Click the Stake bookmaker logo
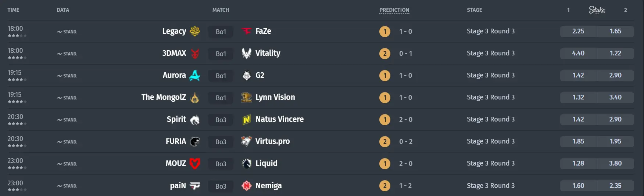This screenshot has width=644, height=196. (x=597, y=10)
